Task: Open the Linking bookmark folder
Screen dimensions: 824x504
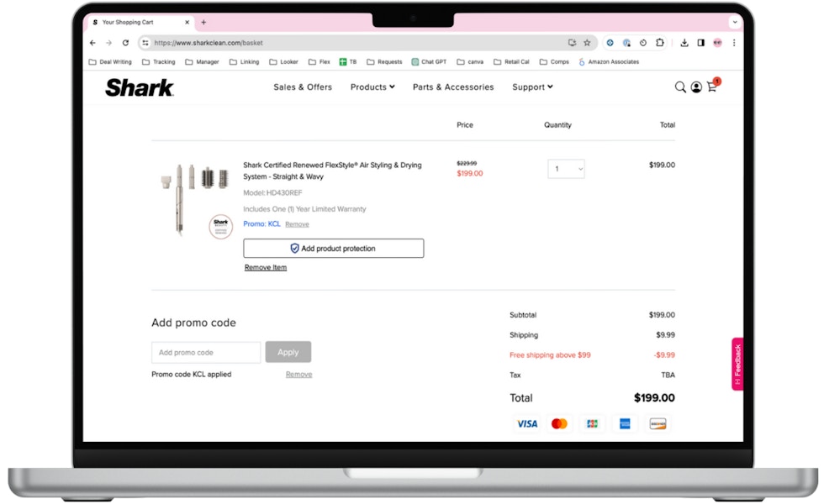Action: (x=245, y=62)
